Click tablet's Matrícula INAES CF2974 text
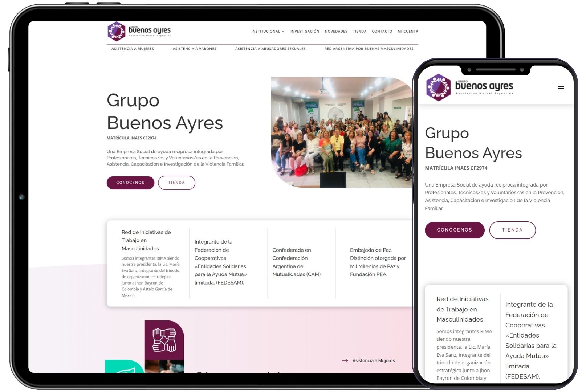This screenshot has width=586, height=392. pyautogui.click(x=131, y=138)
